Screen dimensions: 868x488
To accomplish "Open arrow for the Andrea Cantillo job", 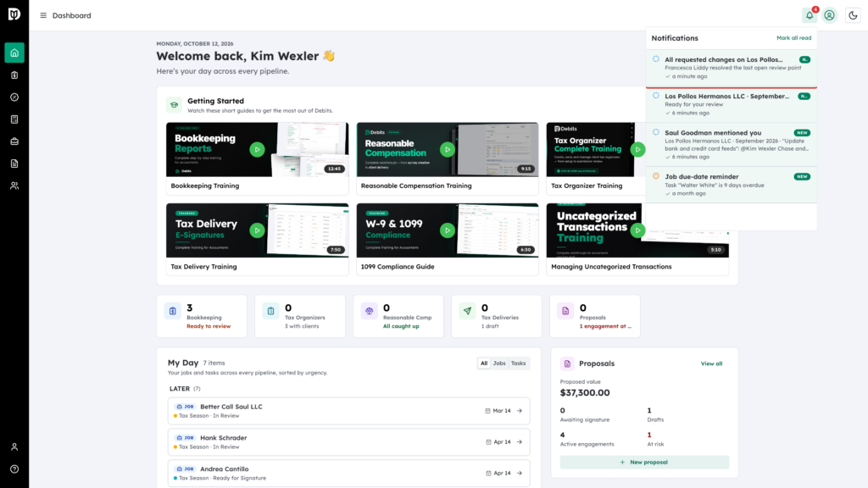I will (520, 473).
